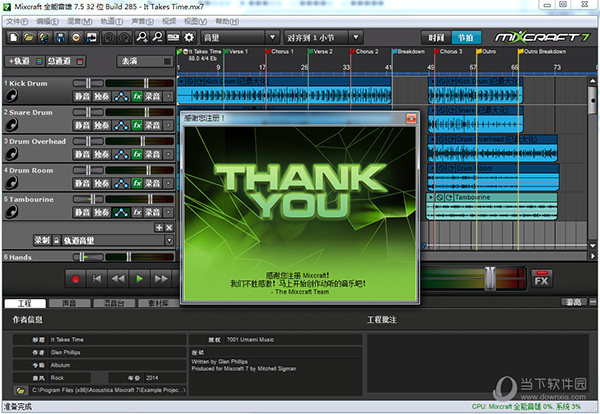This screenshot has height=414, width=600.
Task: Expand Drum Overhead record arm dropdown arrow
Action: pos(168,154)
